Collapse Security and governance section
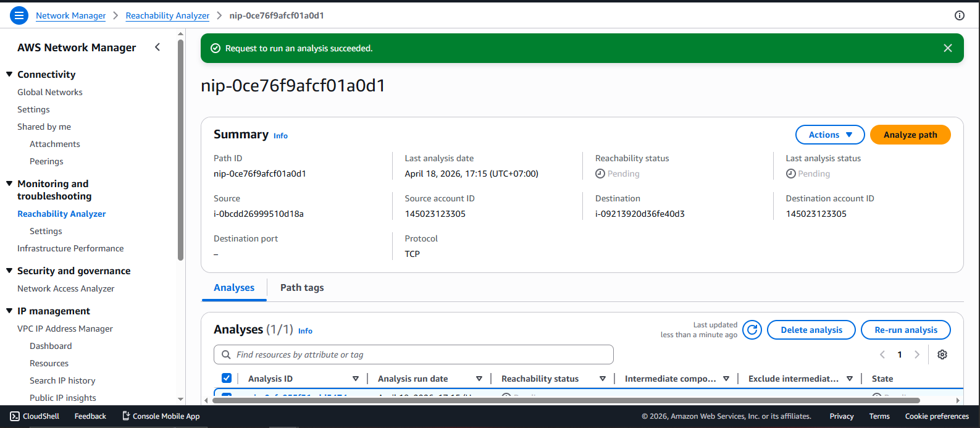This screenshot has height=428, width=980. (9, 271)
